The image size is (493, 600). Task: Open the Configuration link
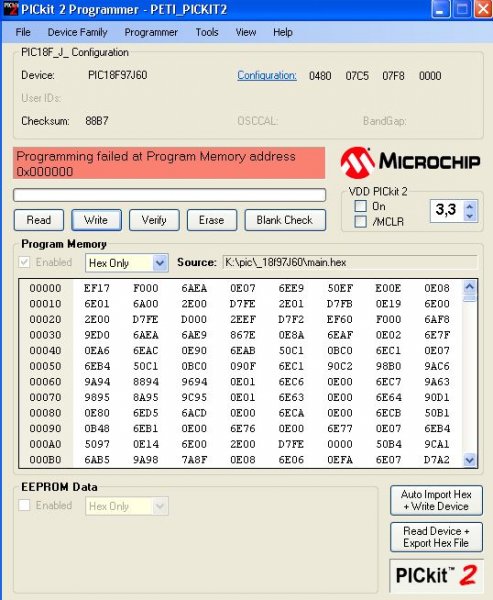(x=267, y=75)
